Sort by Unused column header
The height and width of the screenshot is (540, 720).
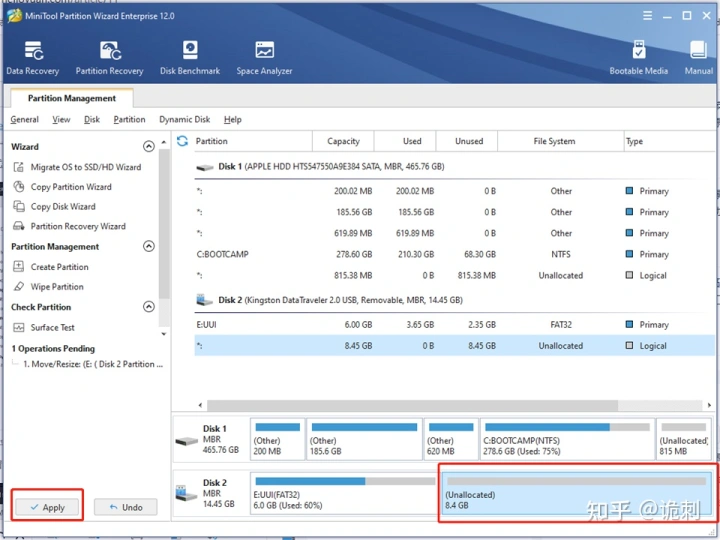pyautogui.click(x=469, y=141)
